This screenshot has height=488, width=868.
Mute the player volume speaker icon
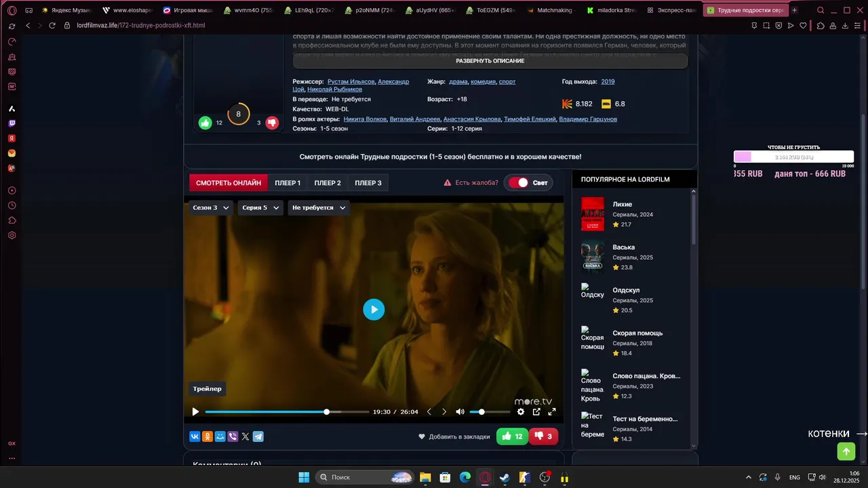pyautogui.click(x=460, y=411)
